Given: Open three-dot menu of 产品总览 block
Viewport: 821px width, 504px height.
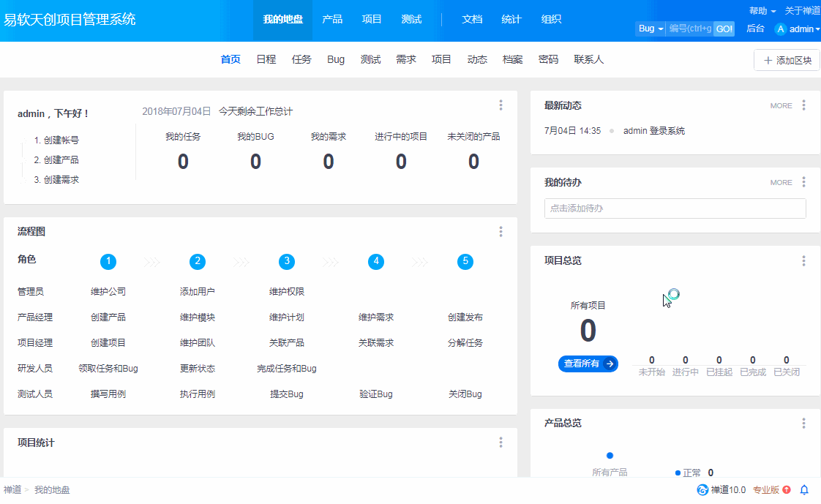Looking at the screenshot, I should coord(803,424).
